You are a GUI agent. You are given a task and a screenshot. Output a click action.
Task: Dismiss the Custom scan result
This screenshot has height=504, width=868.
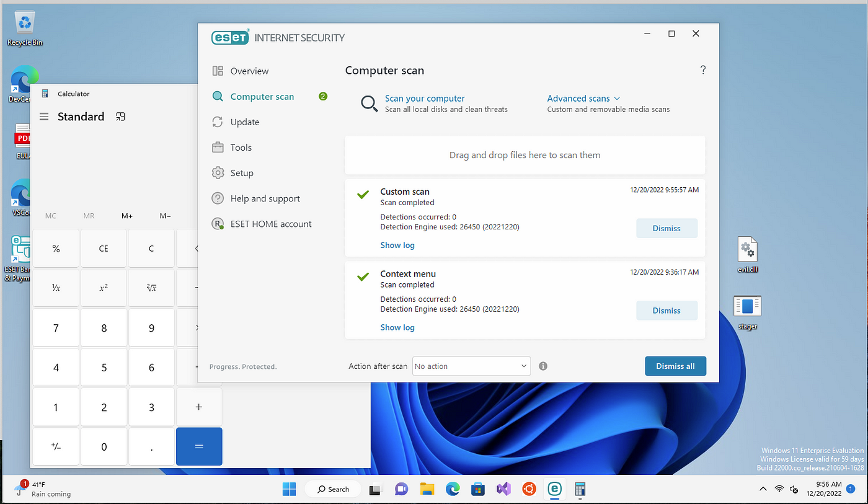pyautogui.click(x=666, y=228)
